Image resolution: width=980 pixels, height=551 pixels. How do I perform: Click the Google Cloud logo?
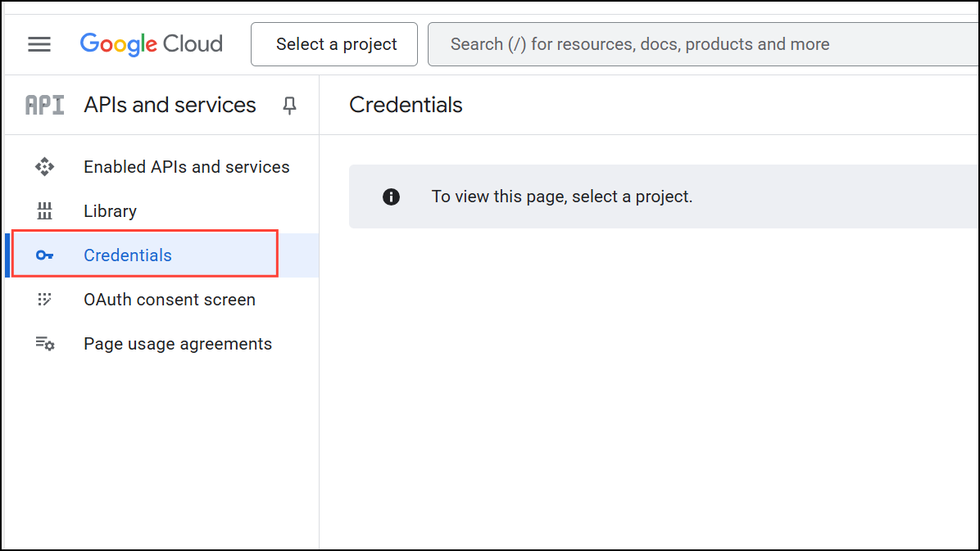point(151,43)
